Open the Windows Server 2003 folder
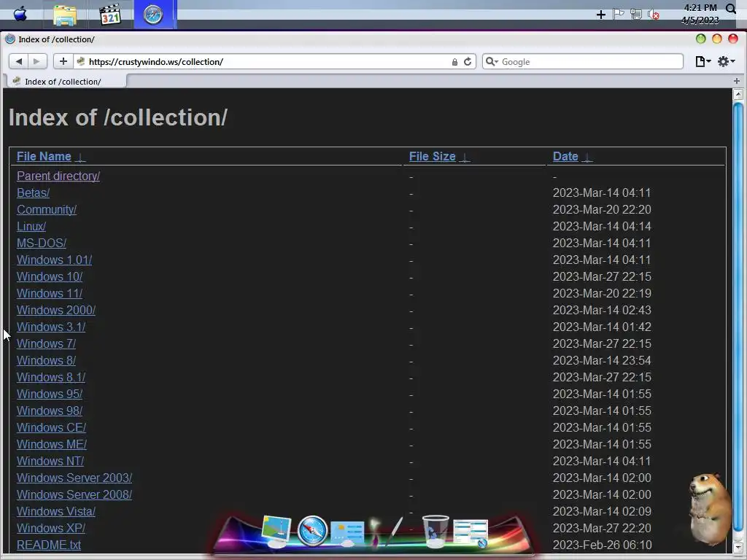The height and width of the screenshot is (560, 747). point(74,478)
